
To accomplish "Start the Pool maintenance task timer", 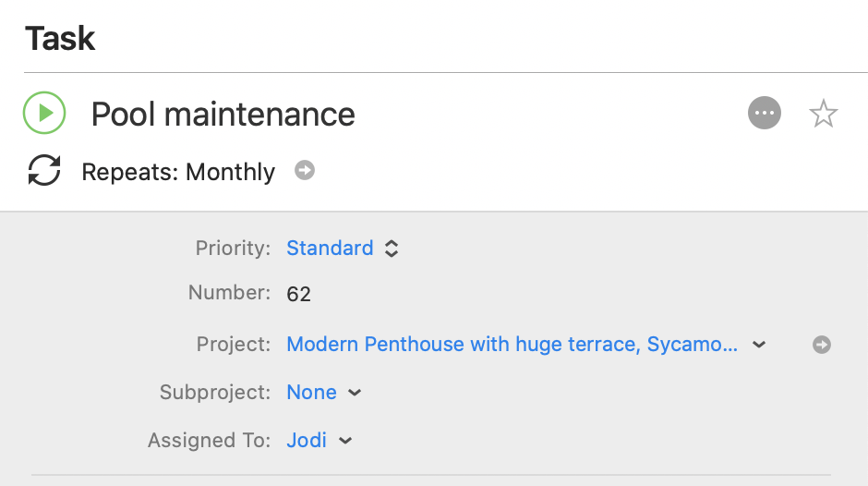I will pyautogui.click(x=44, y=113).
